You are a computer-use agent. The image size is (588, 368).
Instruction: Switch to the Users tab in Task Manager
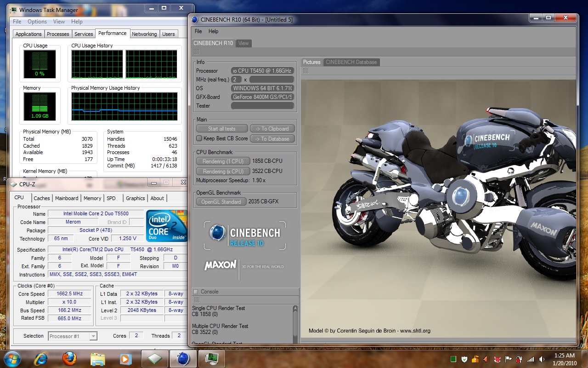click(x=169, y=34)
